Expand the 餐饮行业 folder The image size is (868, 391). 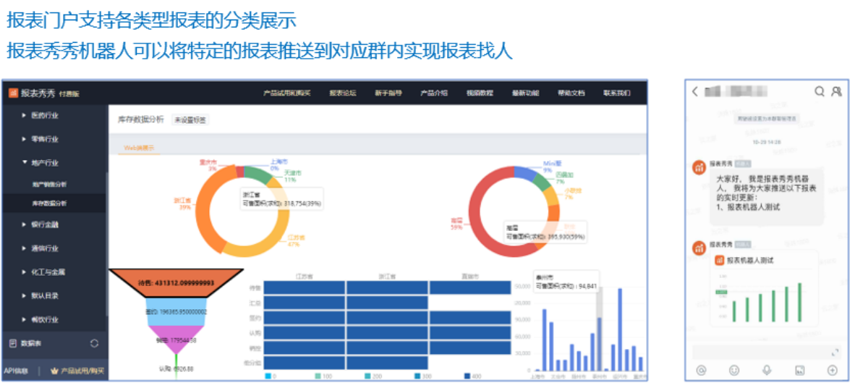(25, 319)
